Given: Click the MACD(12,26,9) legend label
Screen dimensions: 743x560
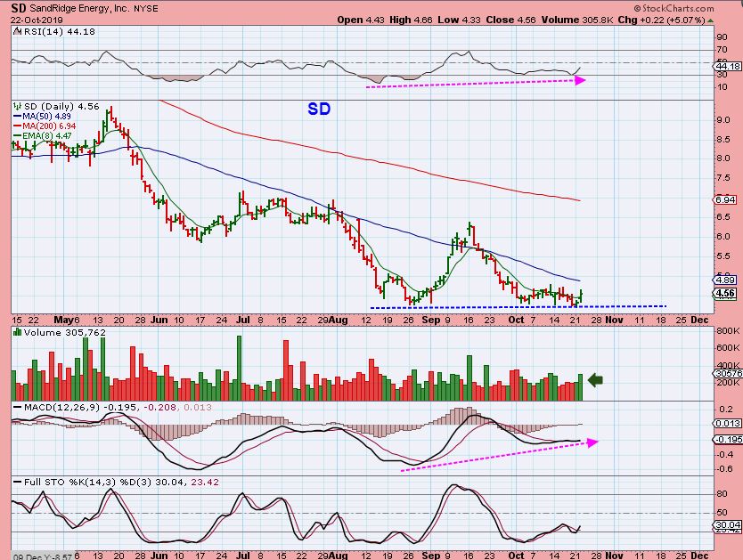Looking at the screenshot, I should (62, 407).
